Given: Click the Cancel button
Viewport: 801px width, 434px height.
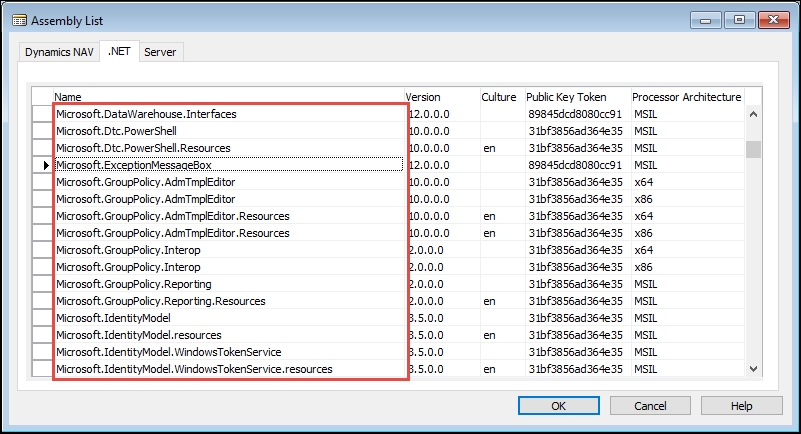Looking at the screenshot, I should [x=650, y=406].
